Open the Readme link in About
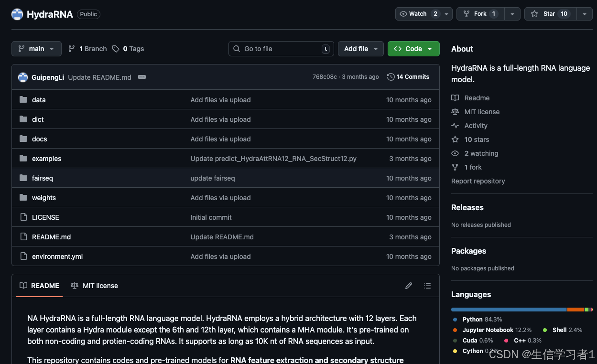This screenshot has width=597, height=364. tap(477, 98)
